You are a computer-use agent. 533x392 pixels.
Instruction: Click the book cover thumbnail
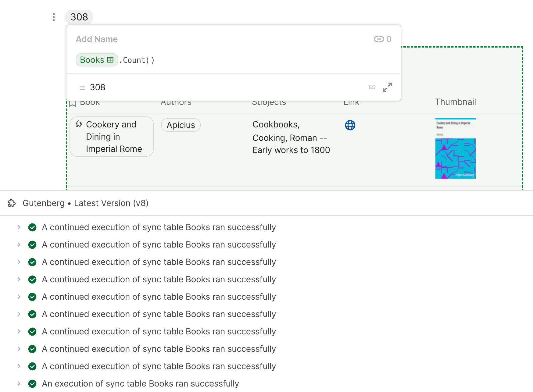point(455,148)
